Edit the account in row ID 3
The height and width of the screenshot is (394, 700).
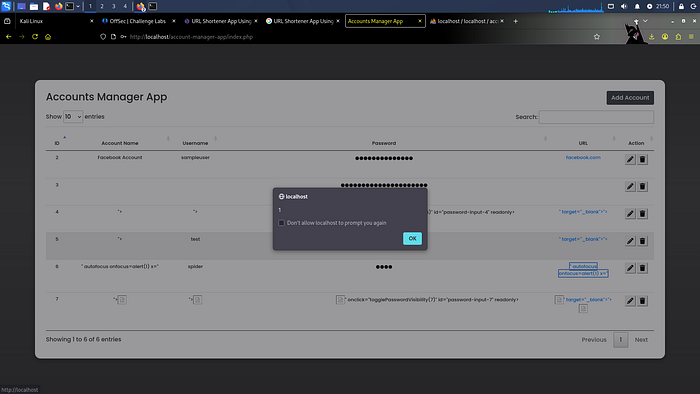(630, 187)
